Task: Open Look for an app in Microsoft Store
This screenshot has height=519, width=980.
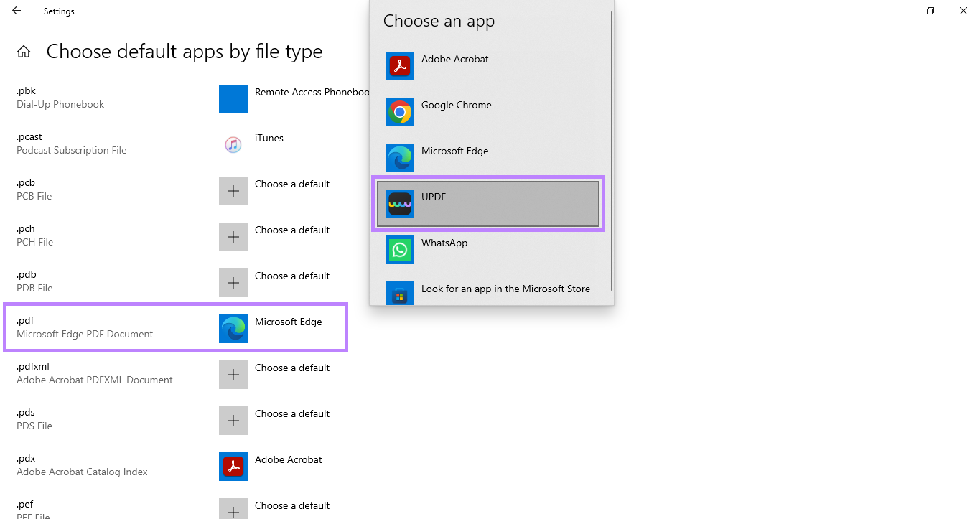Action: 506,289
